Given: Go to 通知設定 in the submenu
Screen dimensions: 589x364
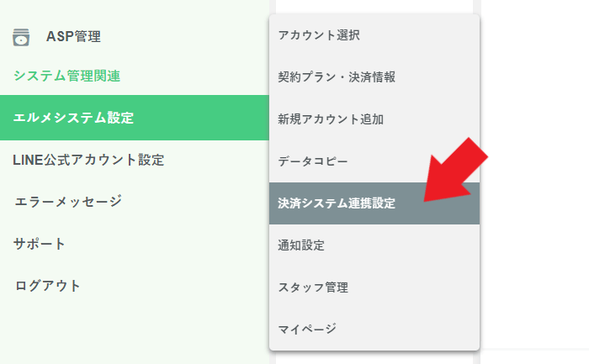Looking at the screenshot, I should (x=301, y=245).
